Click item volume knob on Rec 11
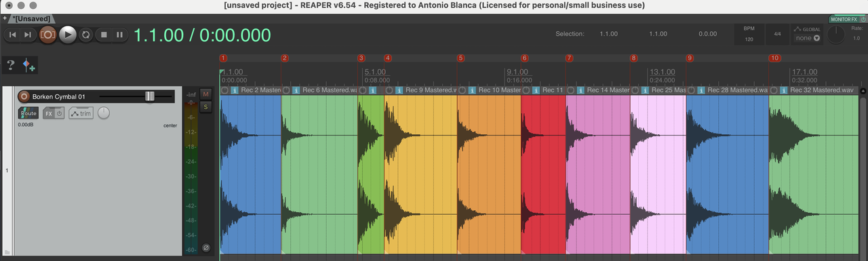This screenshot has height=261, width=868. (526, 90)
